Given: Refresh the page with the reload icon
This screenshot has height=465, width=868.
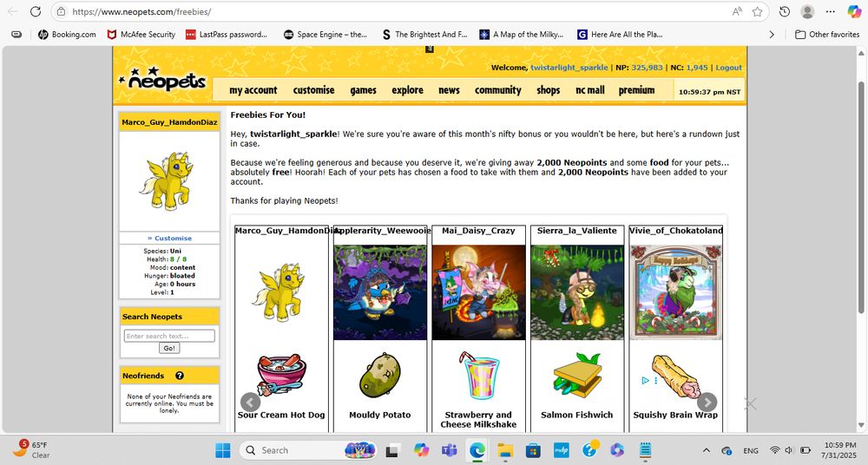Looking at the screenshot, I should 36,11.
